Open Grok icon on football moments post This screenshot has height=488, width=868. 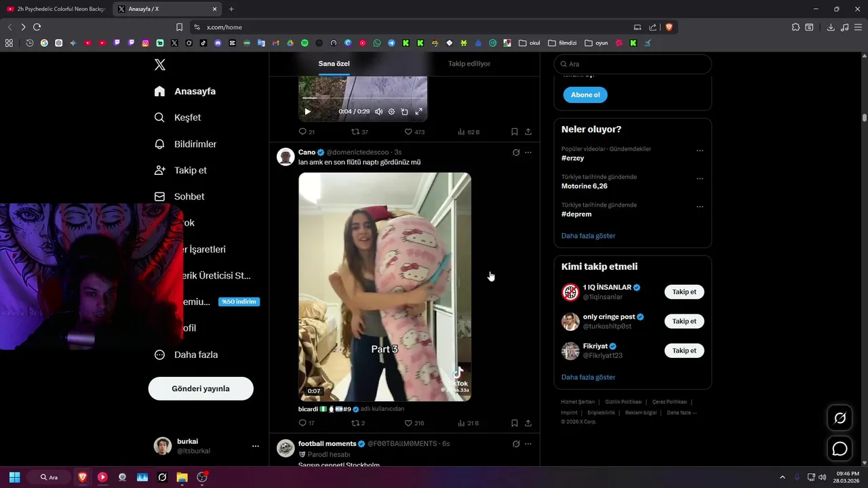click(x=516, y=444)
